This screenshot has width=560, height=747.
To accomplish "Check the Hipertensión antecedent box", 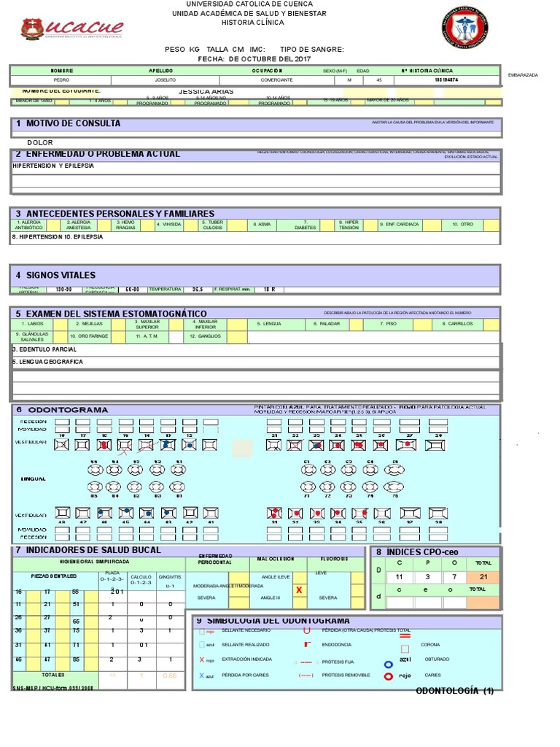I will (370, 225).
